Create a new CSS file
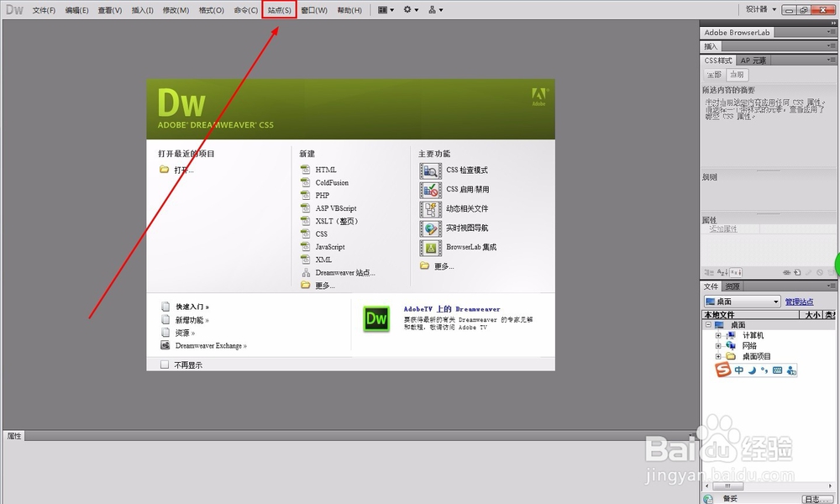The width and height of the screenshot is (840, 504). coord(321,234)
